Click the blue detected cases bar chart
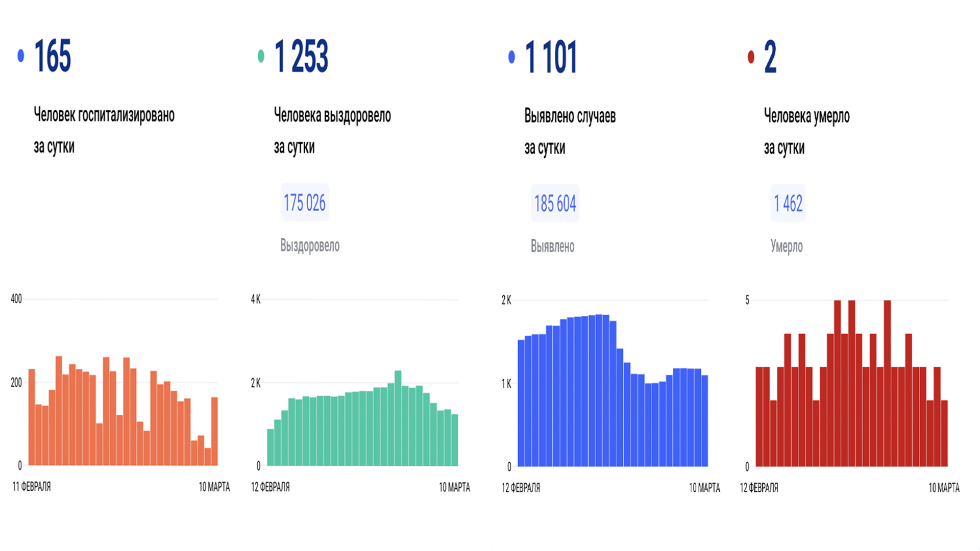Screen dimensions: 980x551 pos(612,390)
